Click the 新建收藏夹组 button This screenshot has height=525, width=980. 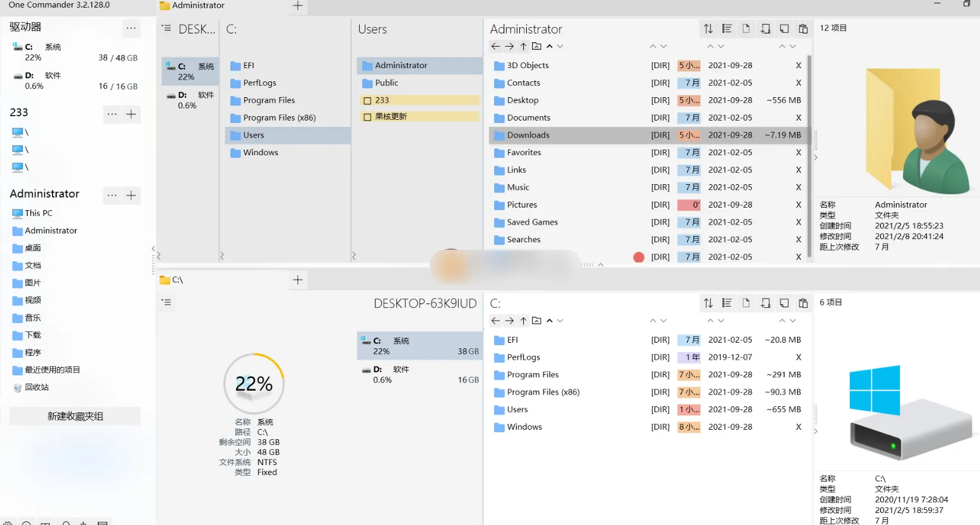click(x=75, y=416)
